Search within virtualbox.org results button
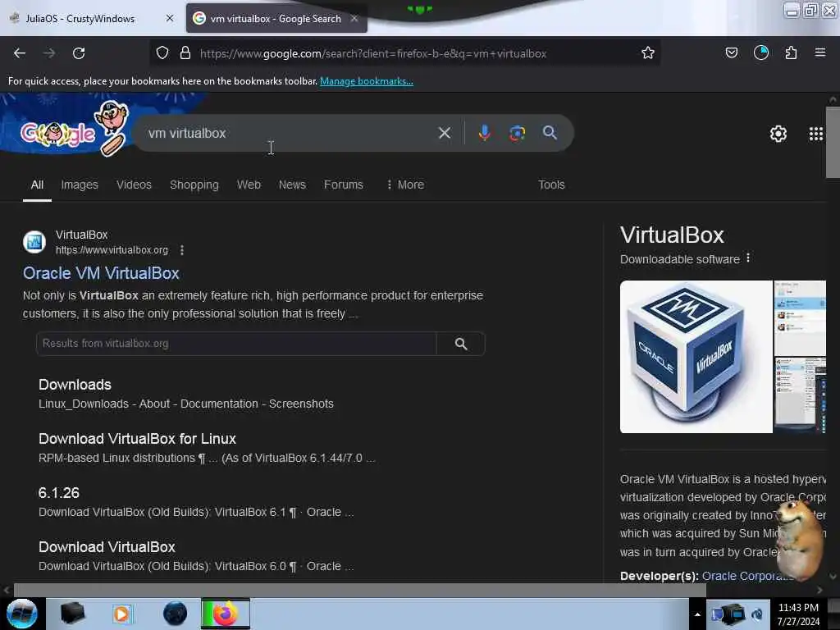The width and height of the screenshot is (840, 630). coord(461,344)
